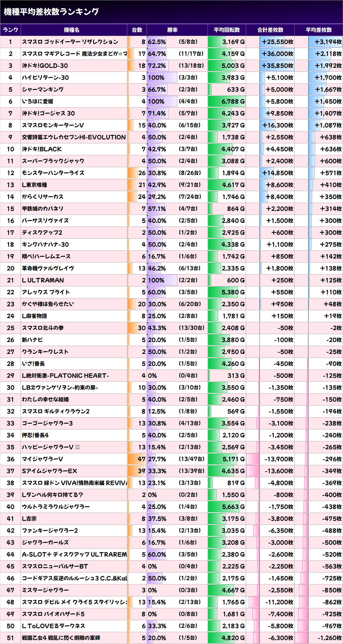Select machine name わたしの幸せな結婚
The width and height of the screenshot is (343, 644).
[45, 400]
